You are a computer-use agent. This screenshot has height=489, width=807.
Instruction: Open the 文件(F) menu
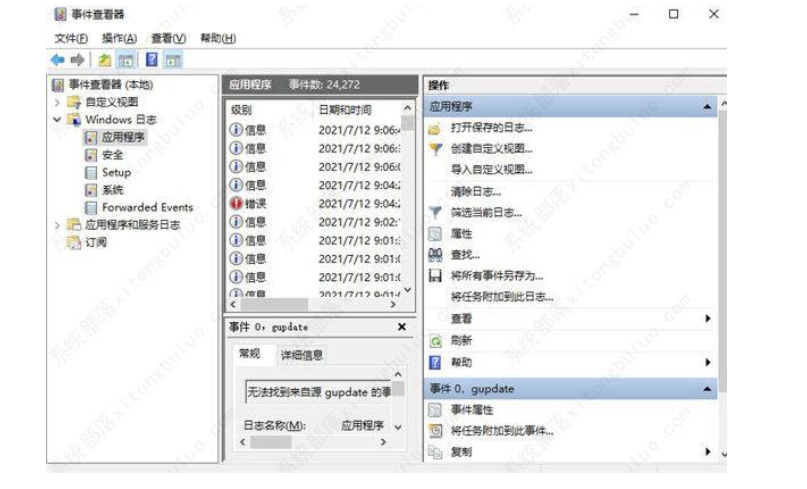[x=71, y=38]
